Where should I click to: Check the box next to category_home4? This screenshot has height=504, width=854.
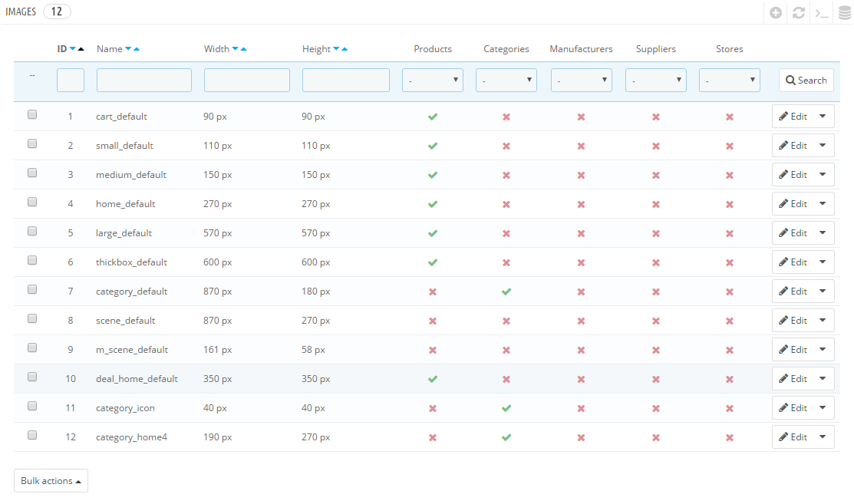coord(32,435)
